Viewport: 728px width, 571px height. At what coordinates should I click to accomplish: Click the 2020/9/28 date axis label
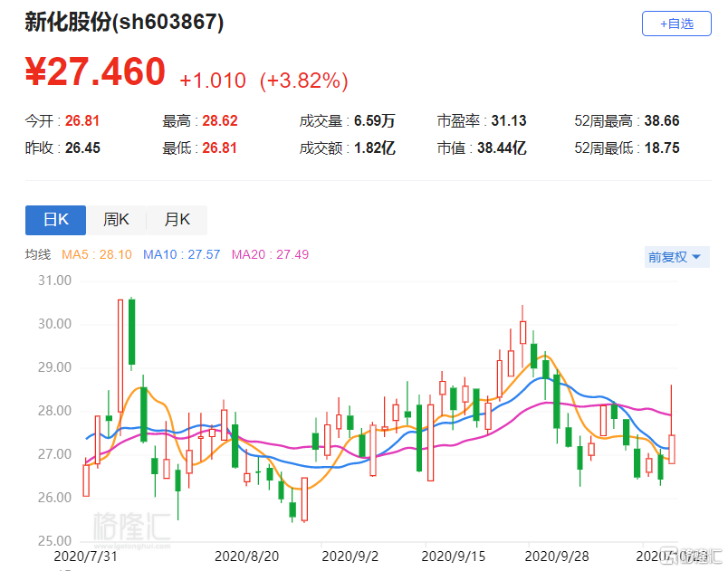click(557, 557)
